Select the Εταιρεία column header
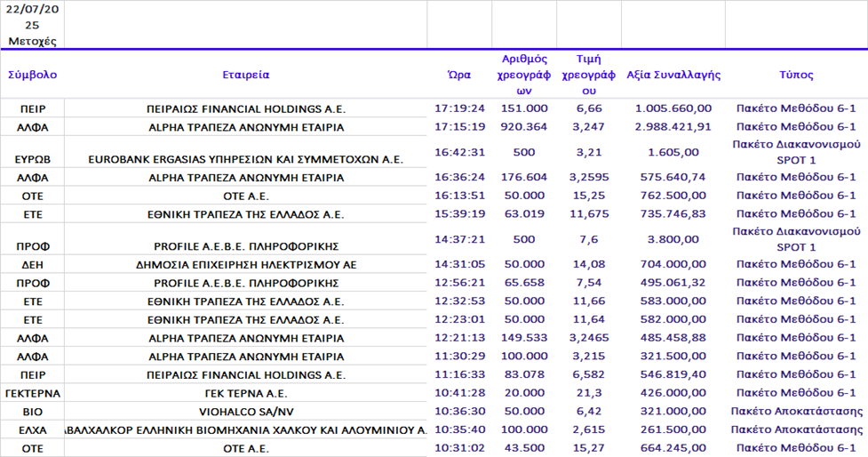The height and width of the screenshot is (457, 868). (246, 75)
